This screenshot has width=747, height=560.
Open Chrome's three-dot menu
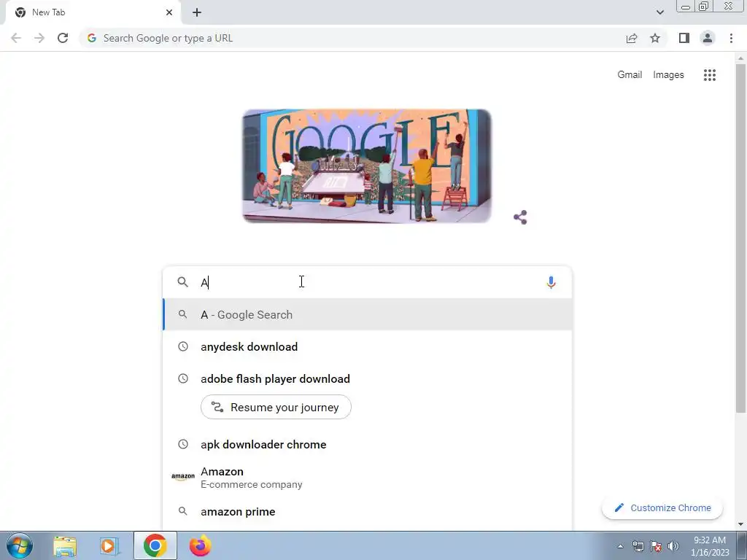(x=731, y=38)
